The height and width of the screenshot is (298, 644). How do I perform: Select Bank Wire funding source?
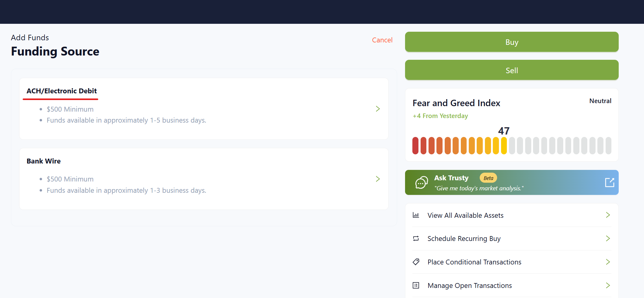(x=44, y=161)
